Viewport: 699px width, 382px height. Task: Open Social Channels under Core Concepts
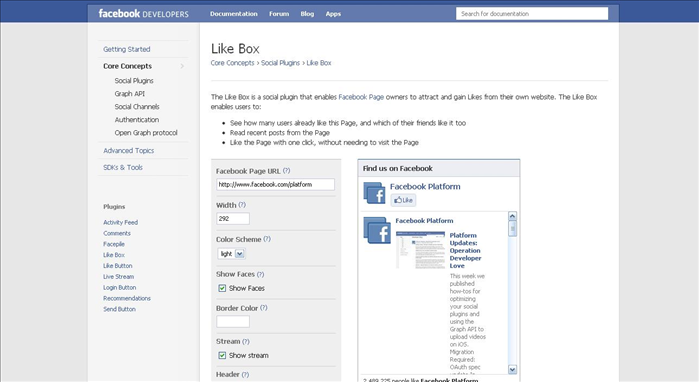[137, 107]
